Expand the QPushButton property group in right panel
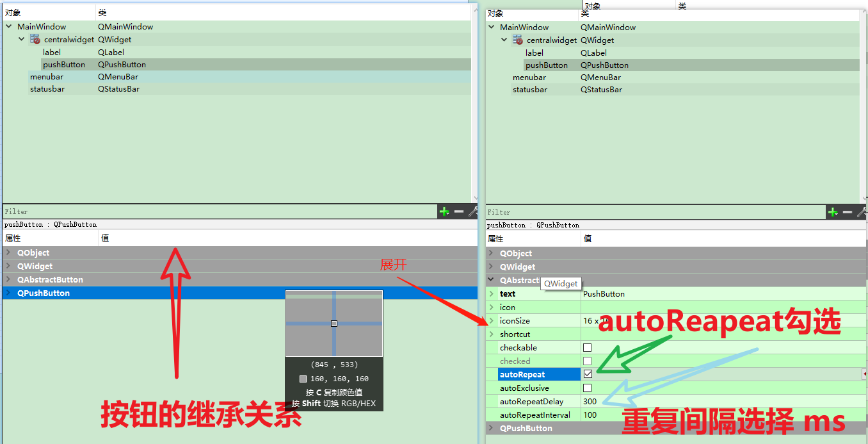The image size is (868, 444). click(x=490, y=428)
